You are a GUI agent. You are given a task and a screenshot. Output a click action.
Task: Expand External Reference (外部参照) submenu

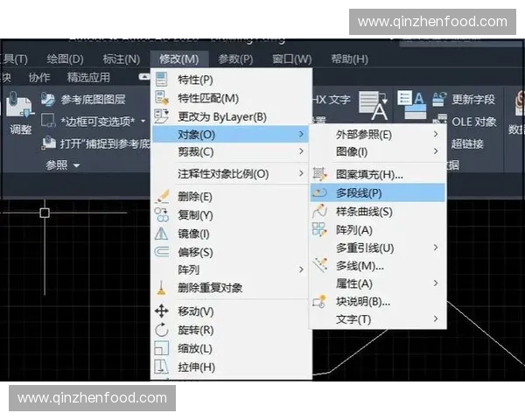pyautogui.click(x=436, y=134)
